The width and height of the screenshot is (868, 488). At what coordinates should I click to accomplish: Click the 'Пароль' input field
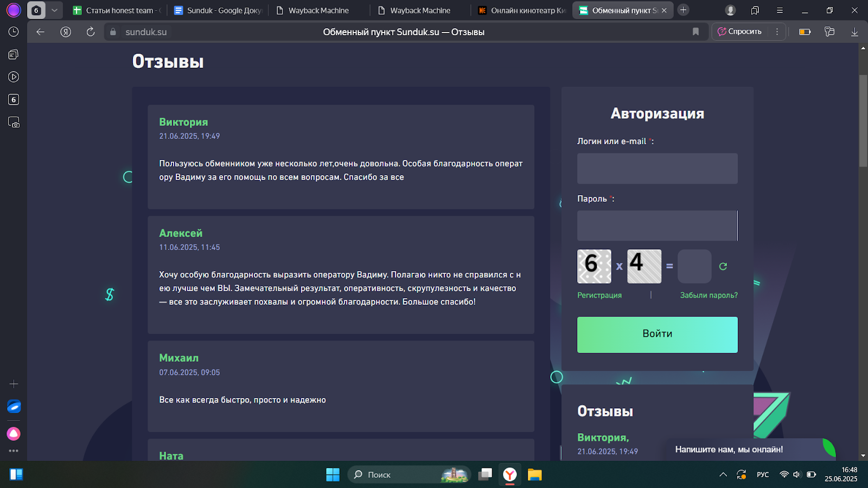pyautogui.click(x=657, y=226)
